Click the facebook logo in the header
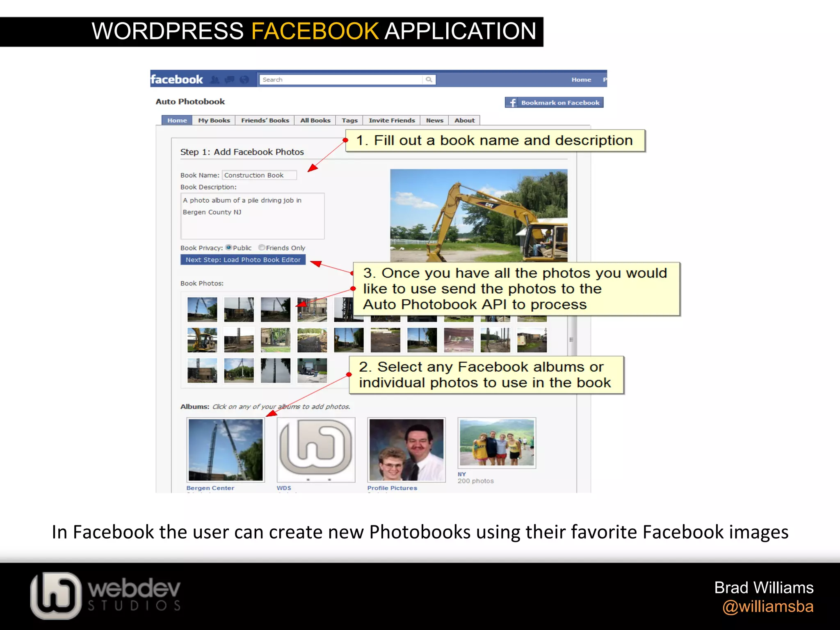This screenshot has width=840, height=630. pos(177,79)
